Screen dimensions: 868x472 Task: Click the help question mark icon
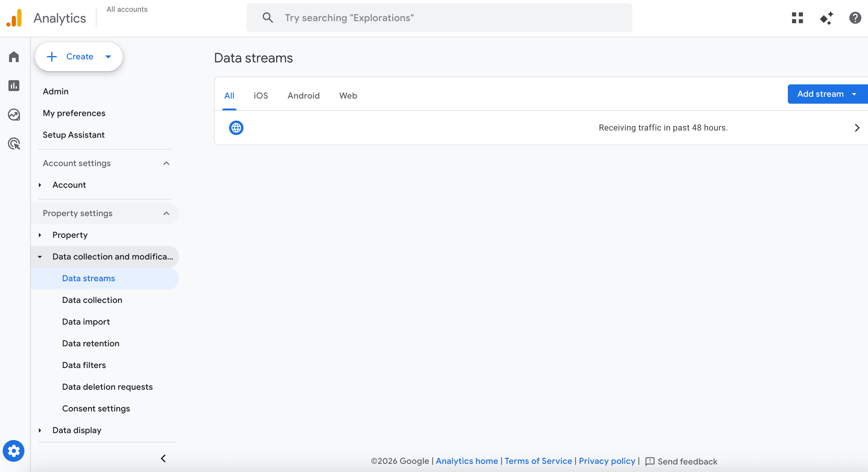(x=855, y=18)
